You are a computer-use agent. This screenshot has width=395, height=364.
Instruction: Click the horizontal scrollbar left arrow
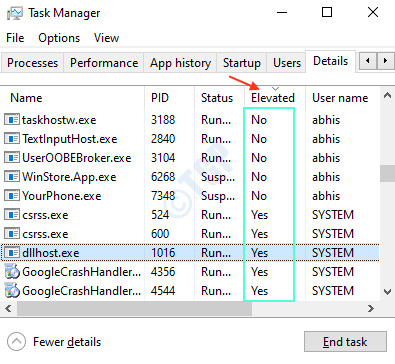[8, 309]
